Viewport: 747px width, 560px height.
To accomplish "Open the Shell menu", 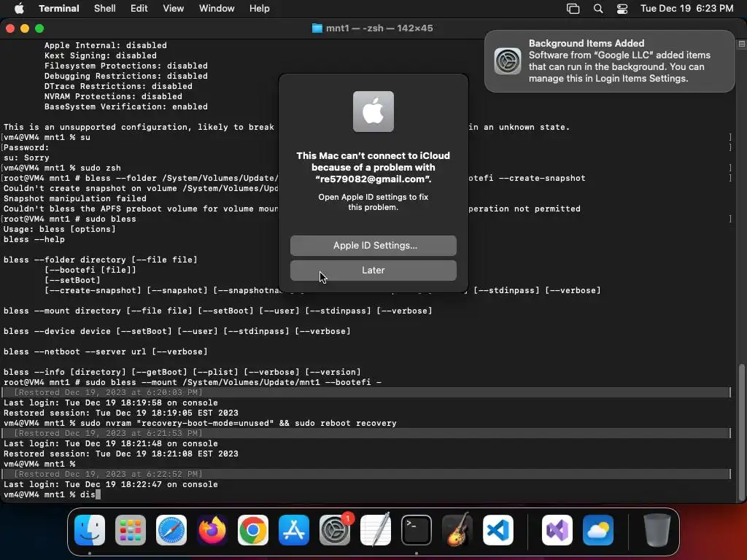I will (x=104, y=9).
